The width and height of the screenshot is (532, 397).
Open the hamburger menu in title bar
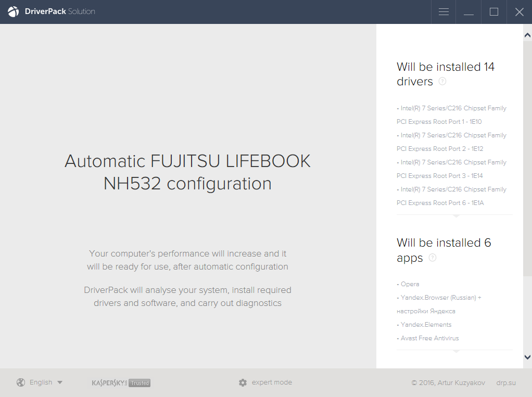click(x=444, y=12)
